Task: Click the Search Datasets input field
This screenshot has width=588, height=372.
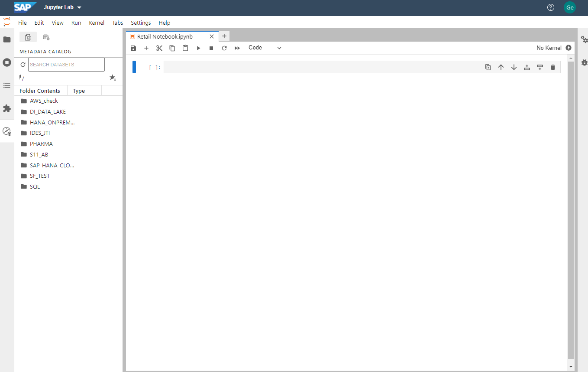Action: click(x=66, y=65)
